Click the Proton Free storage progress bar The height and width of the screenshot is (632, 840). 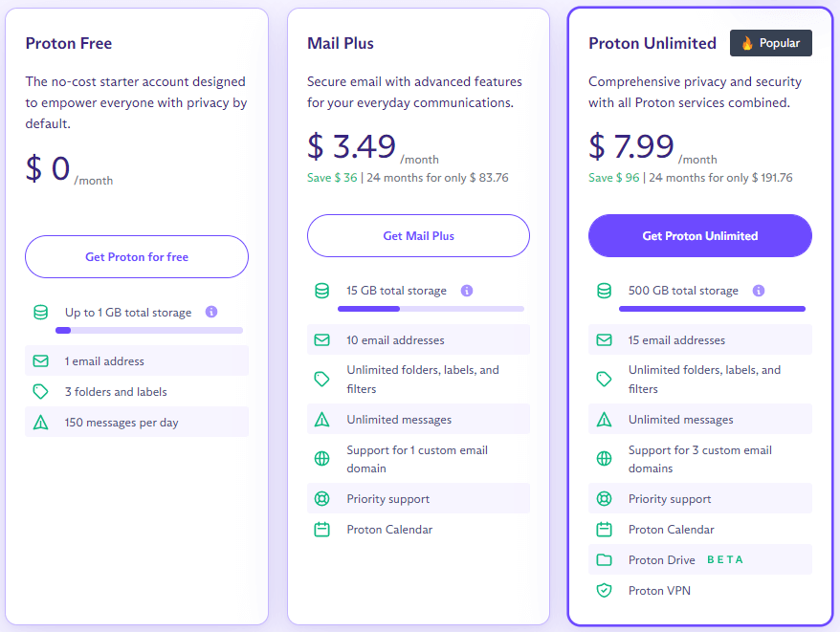click(x=149, y=330)
